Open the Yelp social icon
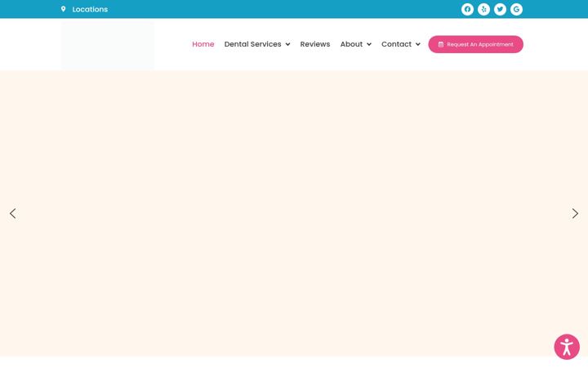 [x=483, y=9]
